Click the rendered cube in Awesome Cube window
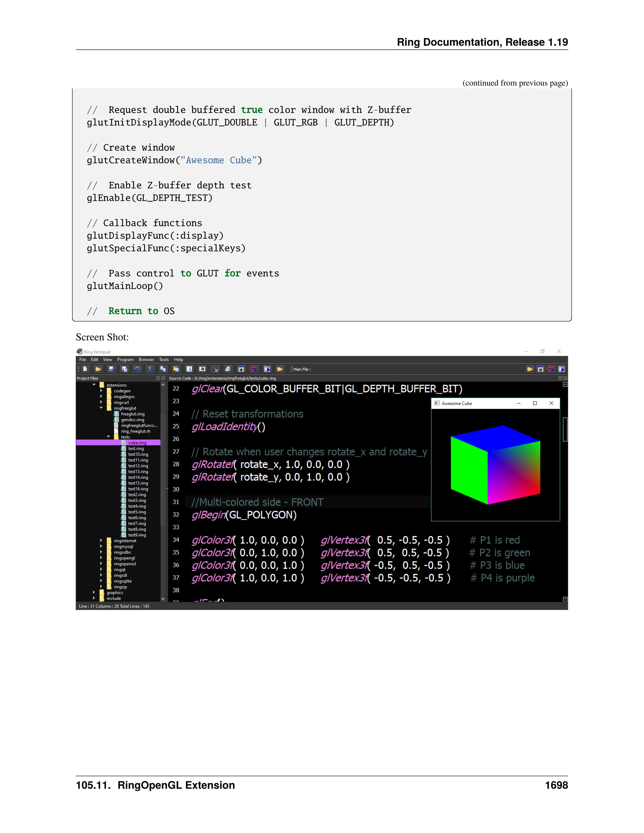 coord(495,465)
